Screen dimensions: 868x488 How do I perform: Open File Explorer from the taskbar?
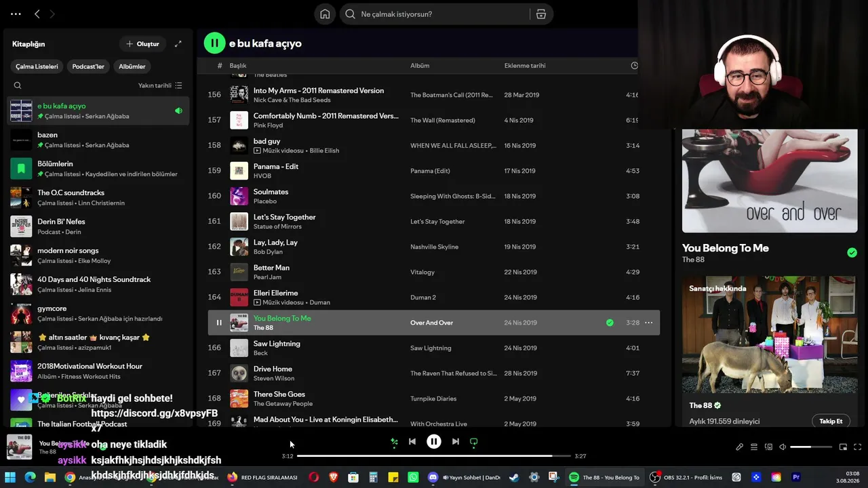click(x=50, y=477)
